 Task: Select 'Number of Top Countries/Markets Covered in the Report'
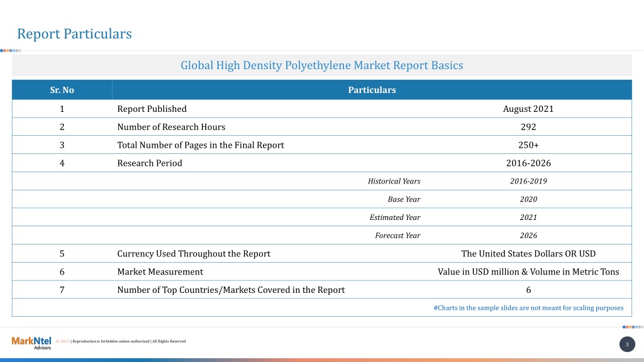coord(231,290)
